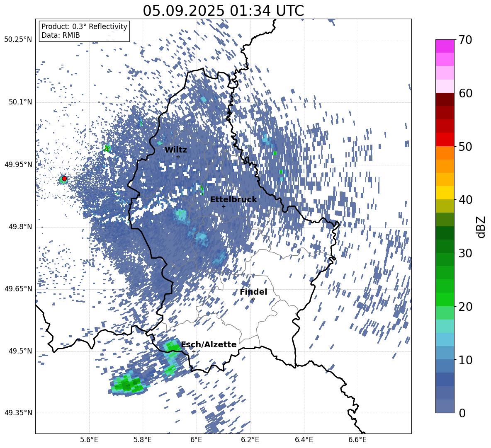
Task: Click the 5.6°E longitude label
Action: 89,440
